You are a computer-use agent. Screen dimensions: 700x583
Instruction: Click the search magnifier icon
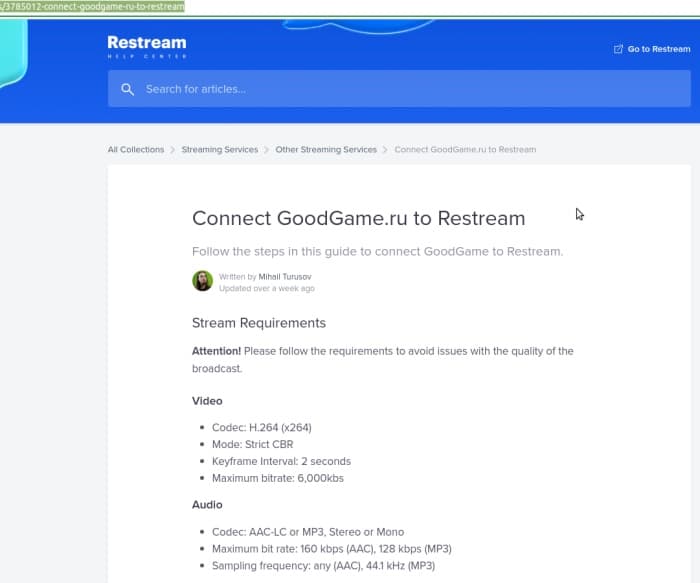127,89
